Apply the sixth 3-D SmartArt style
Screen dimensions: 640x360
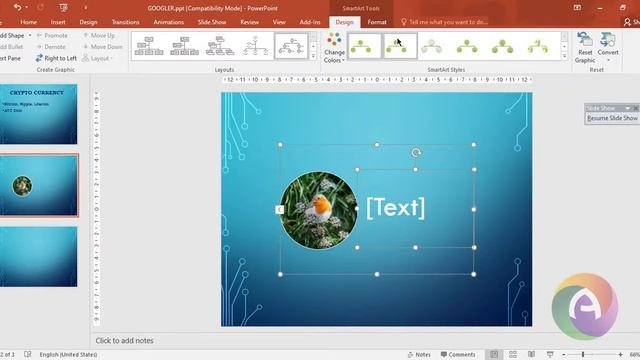pyautogui.click(x=538, y=46)
